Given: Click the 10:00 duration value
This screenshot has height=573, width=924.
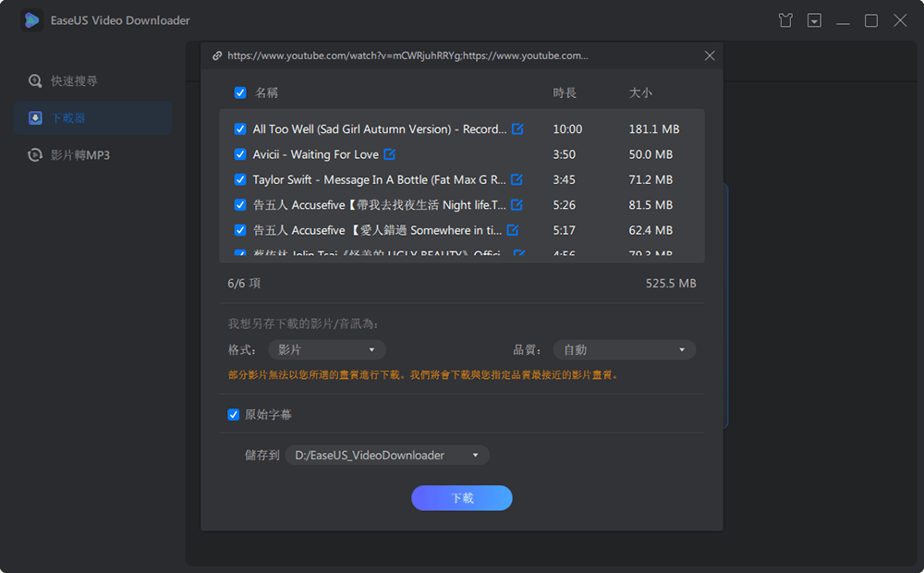Looking at the screenshot, I should click(567, 128).
